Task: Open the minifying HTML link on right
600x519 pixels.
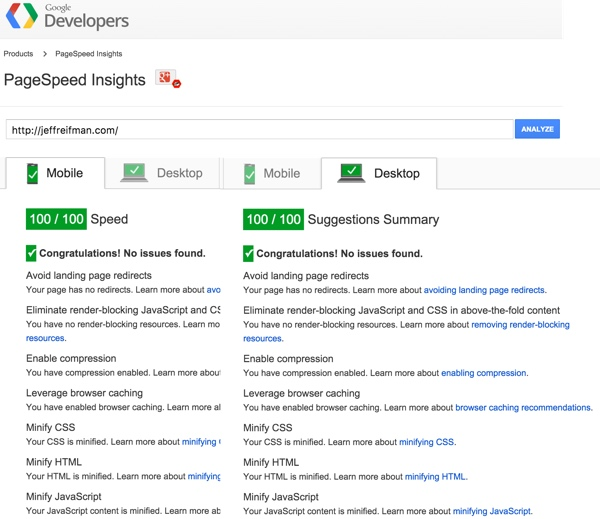Action: click(436, 477)
